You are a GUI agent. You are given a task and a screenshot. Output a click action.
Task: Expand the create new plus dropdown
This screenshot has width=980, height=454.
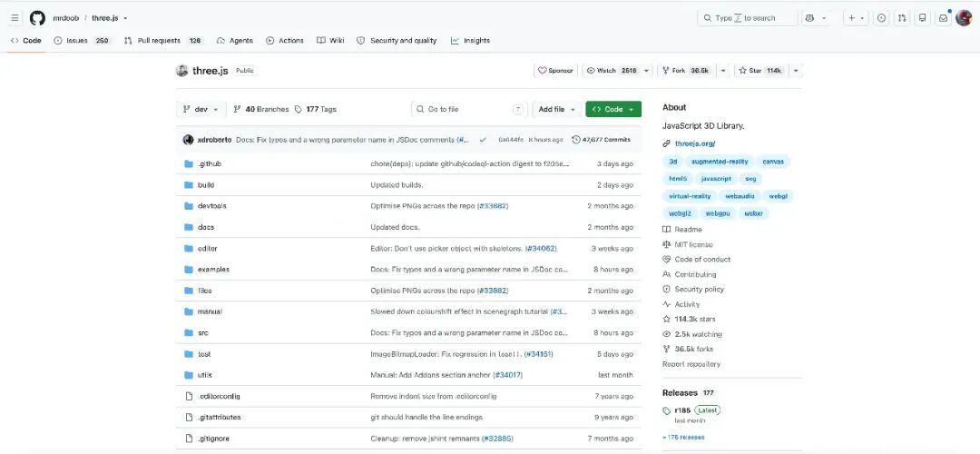(856, 18)
